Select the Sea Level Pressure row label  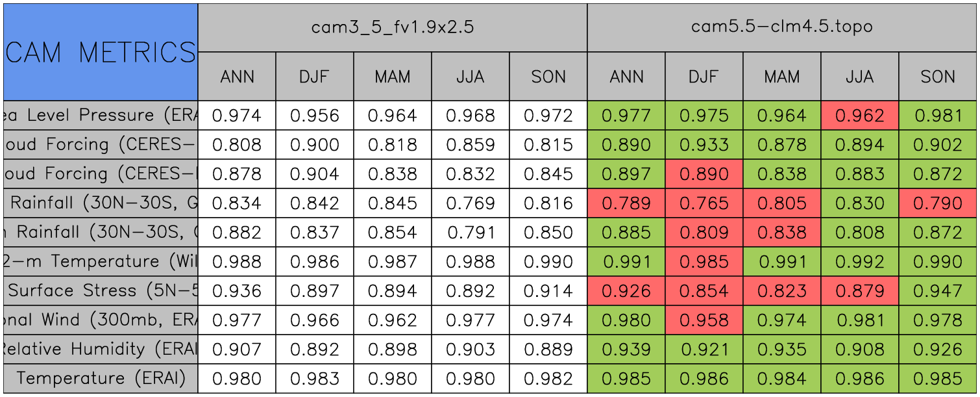101,116
